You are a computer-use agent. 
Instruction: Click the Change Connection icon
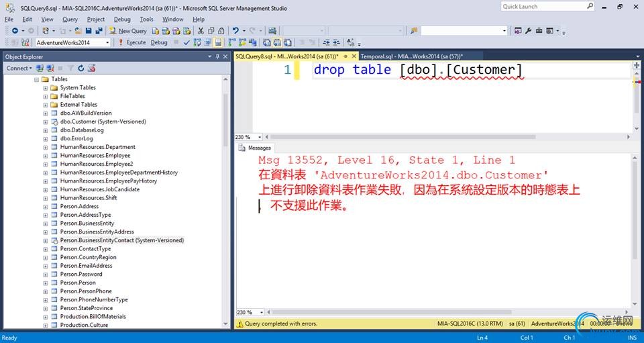[x=25, y=42]
